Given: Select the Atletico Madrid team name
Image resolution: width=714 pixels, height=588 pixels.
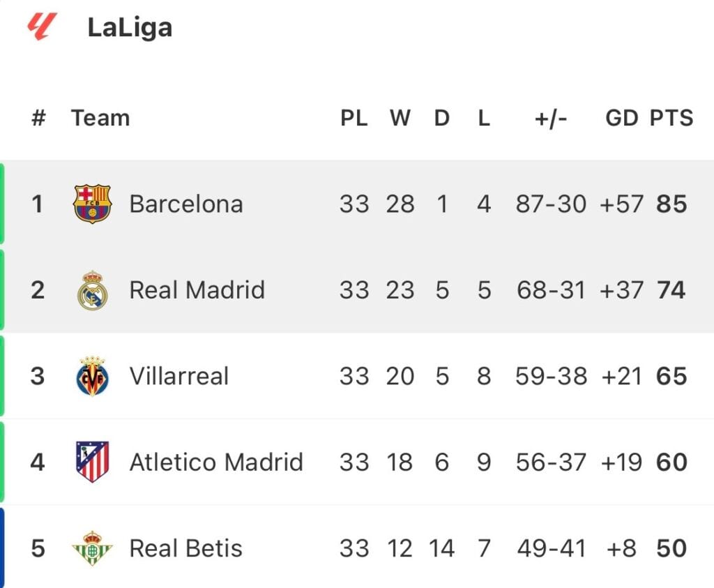Looking at the screenshot, I should coord(216,462).
